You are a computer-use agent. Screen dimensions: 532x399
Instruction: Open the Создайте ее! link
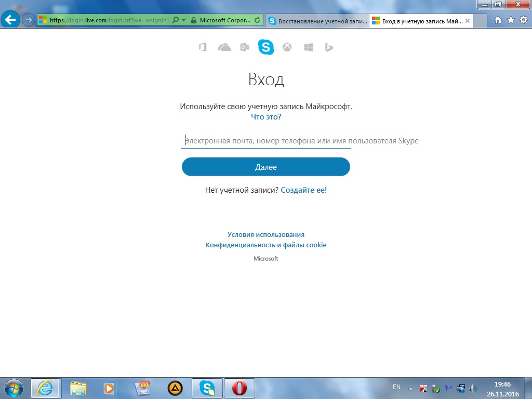pyautogui.click(x=303, y=190)
